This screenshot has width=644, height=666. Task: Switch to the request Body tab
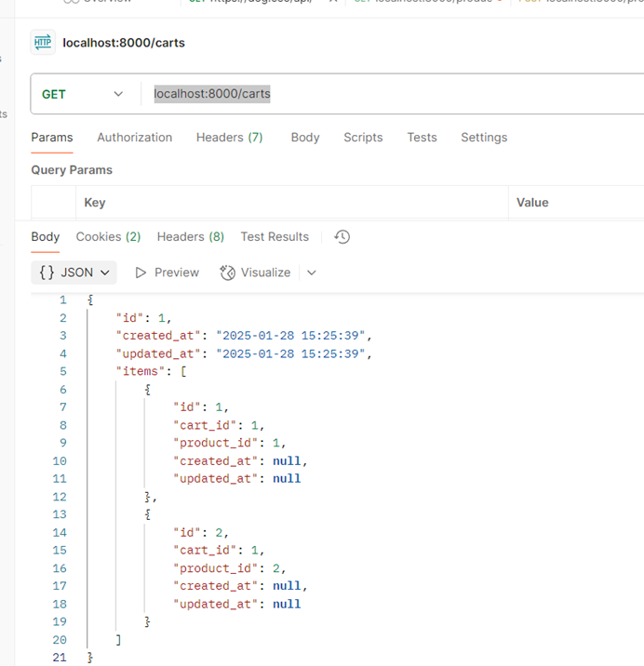[x=305, y=137]
